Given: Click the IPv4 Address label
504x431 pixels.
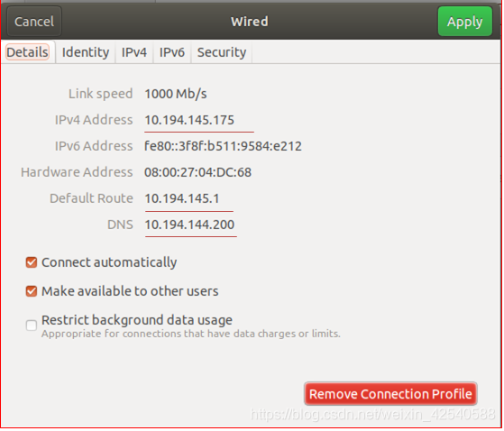Looking at the screenshot, I should (x=94, y=120).
